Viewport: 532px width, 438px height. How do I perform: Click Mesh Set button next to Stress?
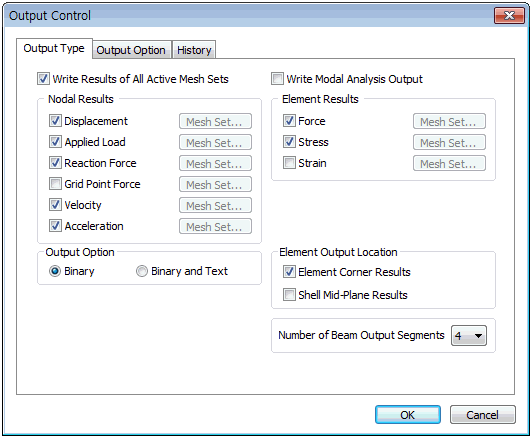point(449,142)
